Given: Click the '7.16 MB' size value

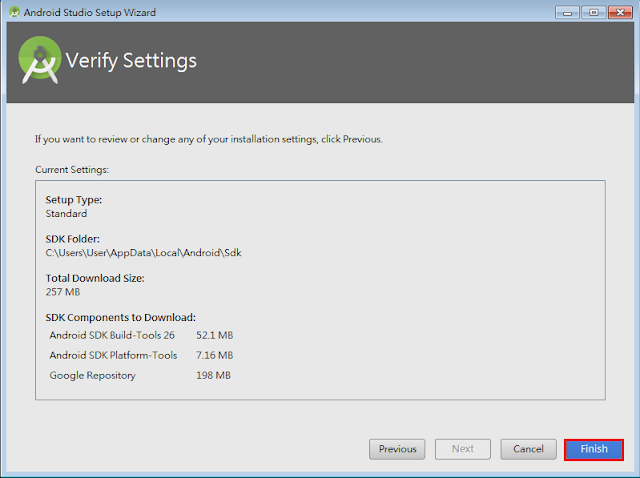Looking at the screenshot, I should pos(215,356).
